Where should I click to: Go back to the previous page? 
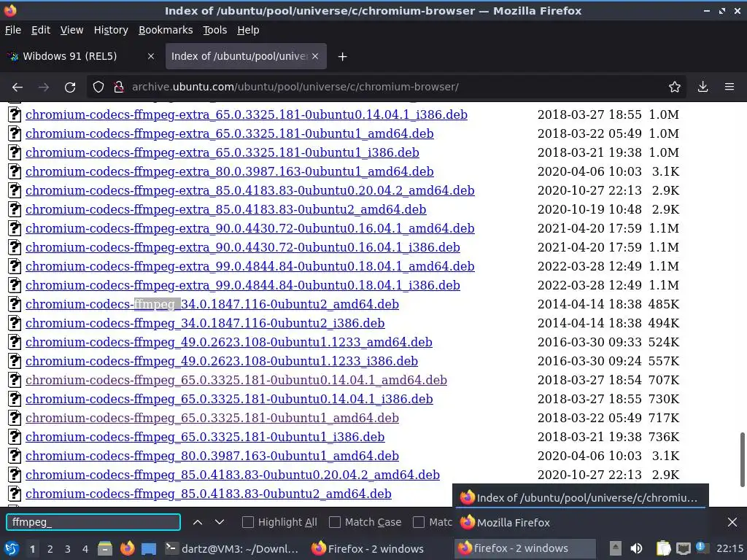coord(18,87)
